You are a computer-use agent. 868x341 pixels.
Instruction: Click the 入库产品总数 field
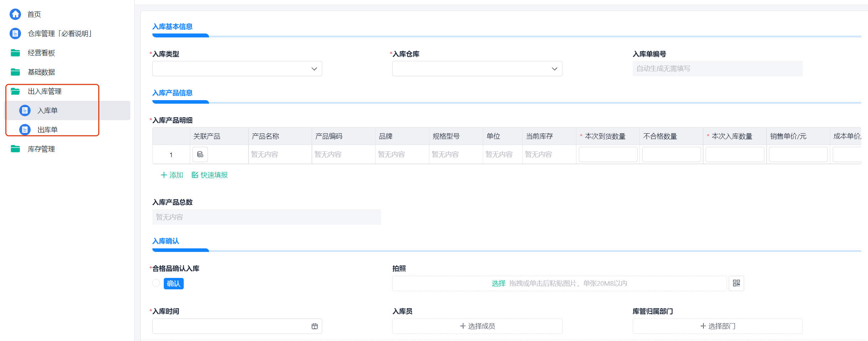click(x=267, y=217)
